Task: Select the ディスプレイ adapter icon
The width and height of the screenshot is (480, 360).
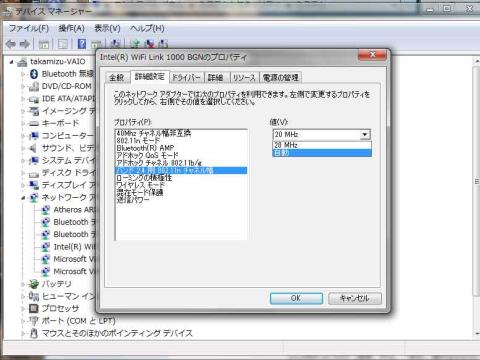Action: pos(34,185)
